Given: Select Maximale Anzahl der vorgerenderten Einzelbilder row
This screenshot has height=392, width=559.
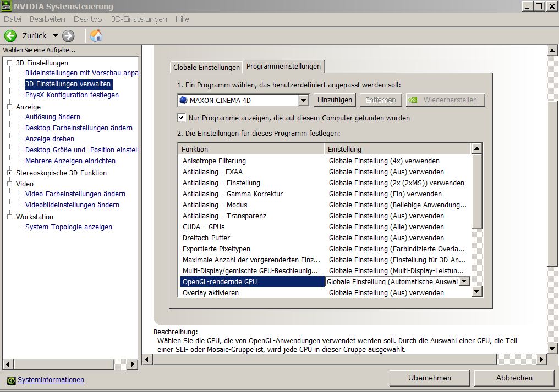Looking at the screenshot, I should click(x=325, y=260).
